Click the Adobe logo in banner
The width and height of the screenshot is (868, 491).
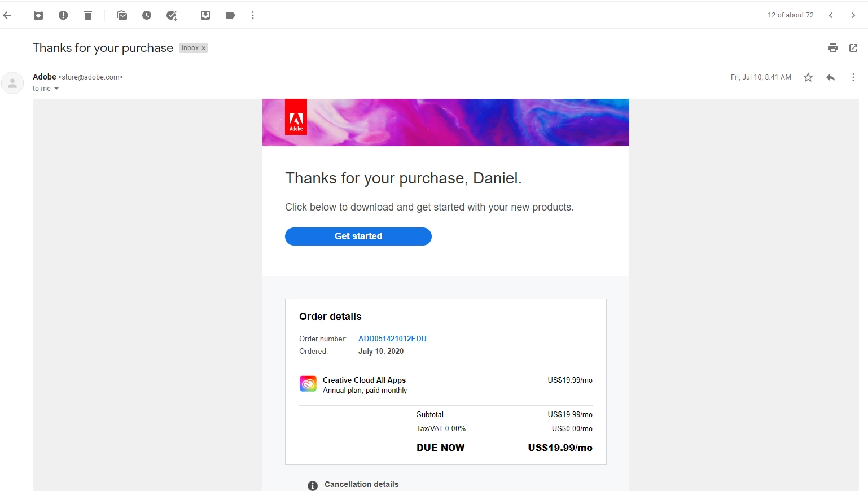point(296,117)
